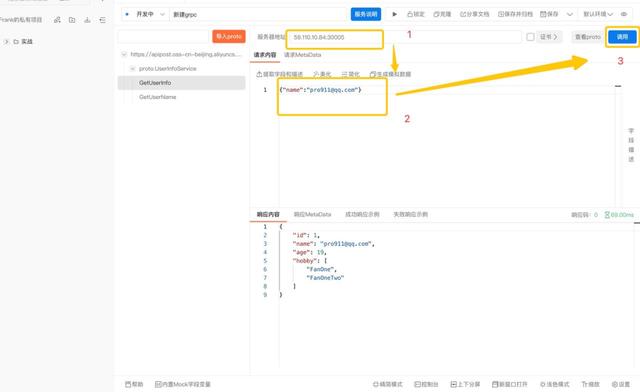This screenshot has width=640, height=392.
Task: Click the "name": "pro911@qq.com" response line
Action: [x=333, y=244]
